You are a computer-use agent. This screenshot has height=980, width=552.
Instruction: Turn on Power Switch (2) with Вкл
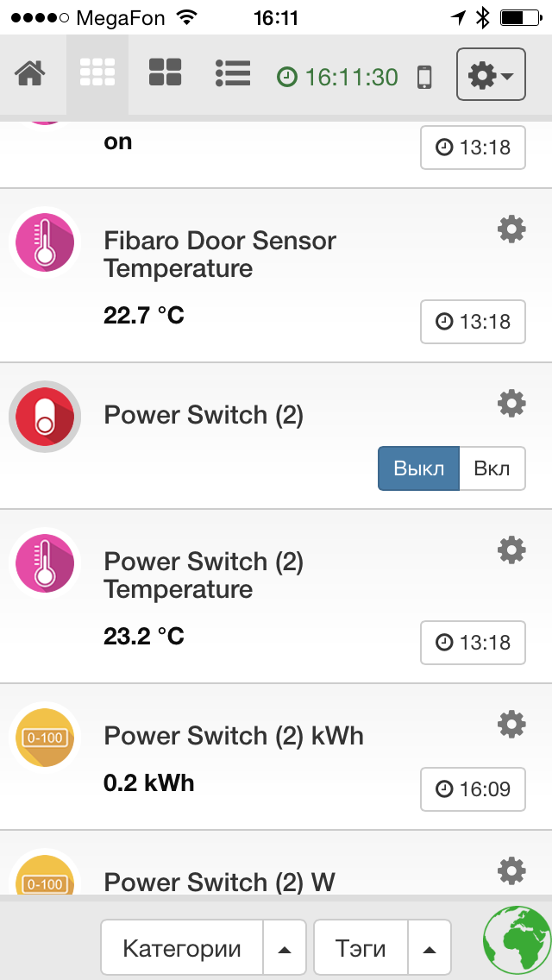pos(492,468)
